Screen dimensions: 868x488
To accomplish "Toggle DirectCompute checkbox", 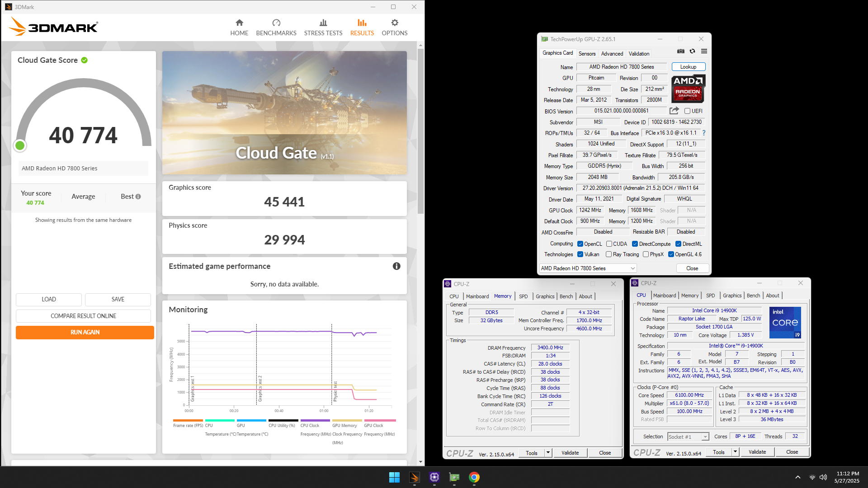I will point(635,244).
